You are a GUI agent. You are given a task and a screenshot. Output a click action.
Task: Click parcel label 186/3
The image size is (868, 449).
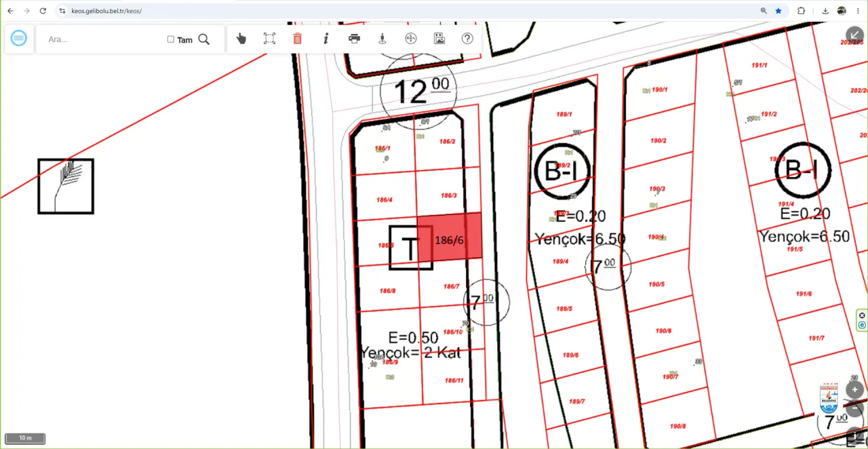(449, 195)
